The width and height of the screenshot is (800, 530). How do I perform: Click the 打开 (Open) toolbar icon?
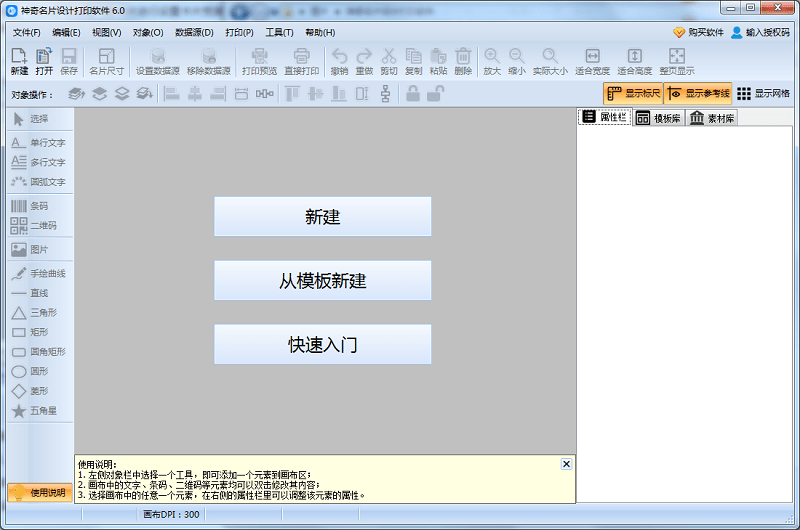tap(44, 61)
